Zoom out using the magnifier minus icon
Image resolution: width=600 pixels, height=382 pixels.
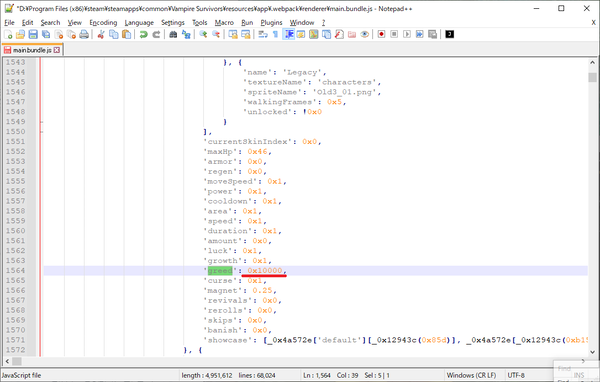pyautogui.click(x=216, y=35)
